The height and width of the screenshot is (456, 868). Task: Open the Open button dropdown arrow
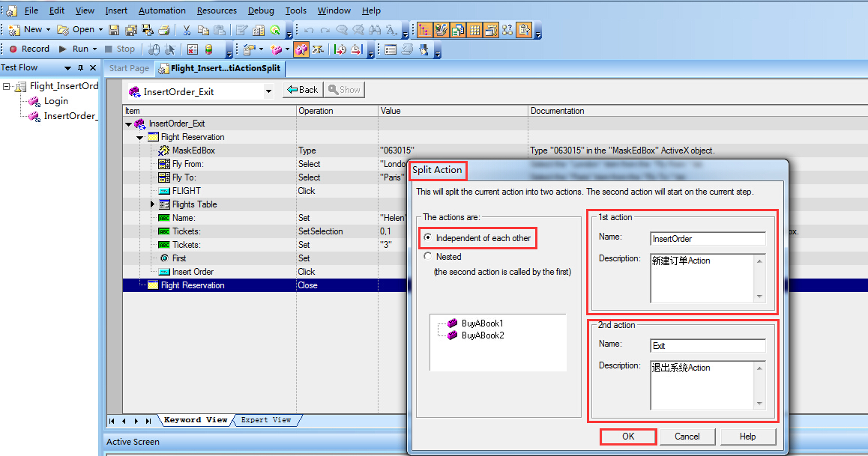(100, 29)
